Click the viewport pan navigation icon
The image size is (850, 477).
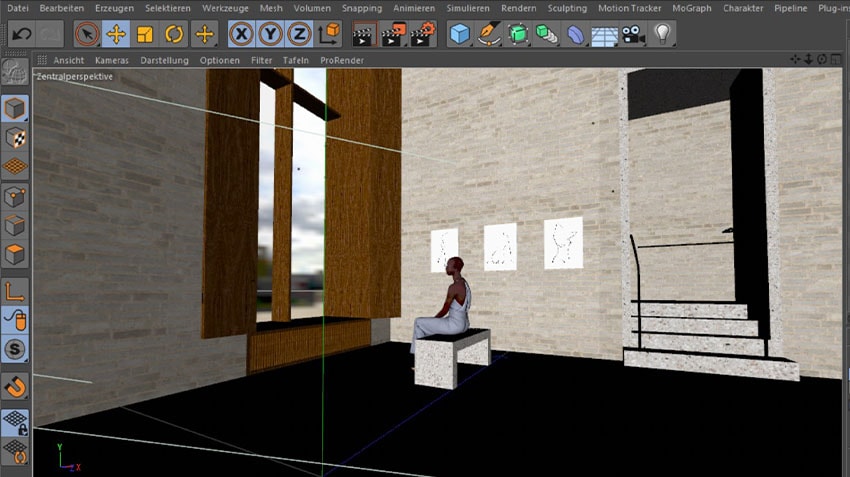(795, 59)
